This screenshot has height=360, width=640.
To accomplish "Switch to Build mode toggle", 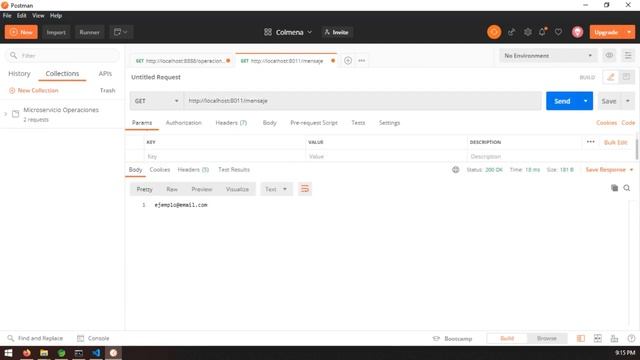I will [x=507, y=338].
